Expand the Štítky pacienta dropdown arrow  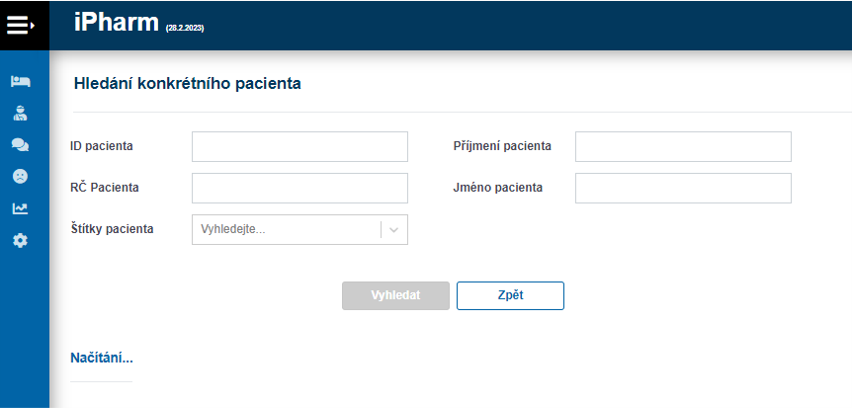point(394,230)
